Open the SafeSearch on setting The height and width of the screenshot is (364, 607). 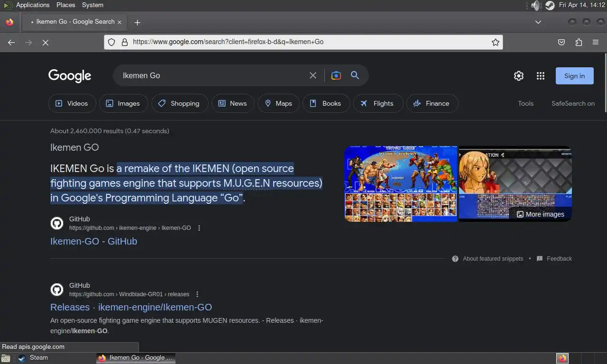573,103
